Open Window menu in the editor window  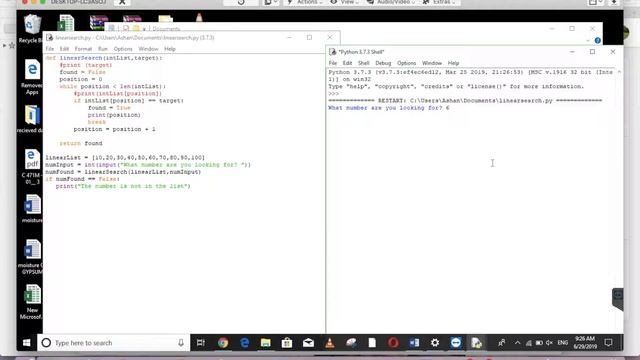pos(148,49)
